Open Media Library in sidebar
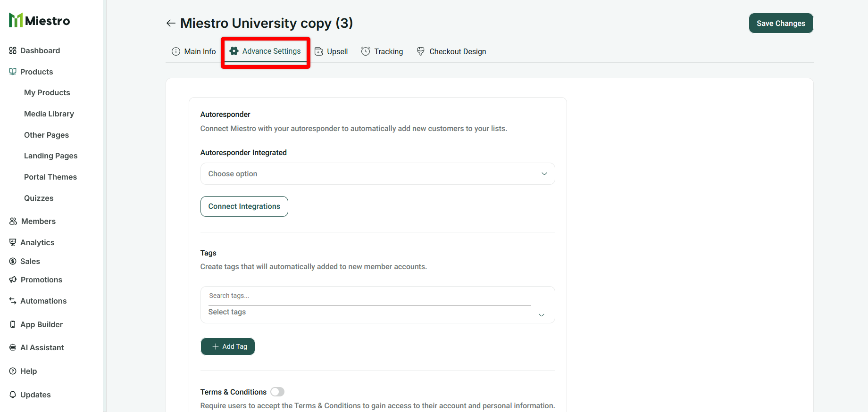The height and width of the screenshot is (412, 868). [x=49, y=114]
